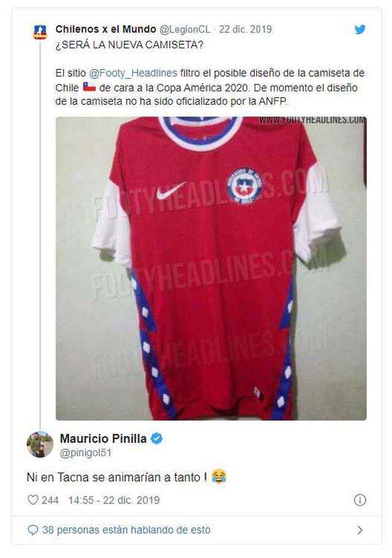Image resolution: width=392 pixels, height=558 pixels.
Task: Click Mauricio Pinilla's verified badge
Action: click(x=157, y=438)
